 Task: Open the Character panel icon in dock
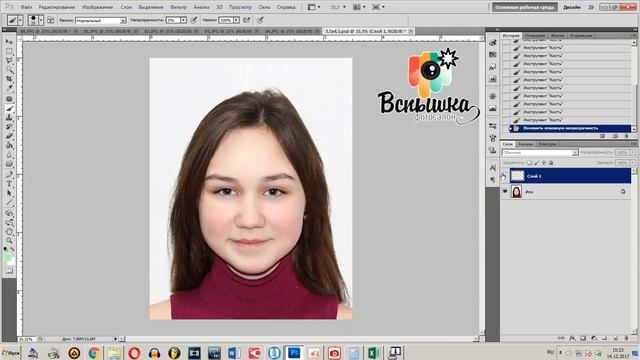coord(493,167)
